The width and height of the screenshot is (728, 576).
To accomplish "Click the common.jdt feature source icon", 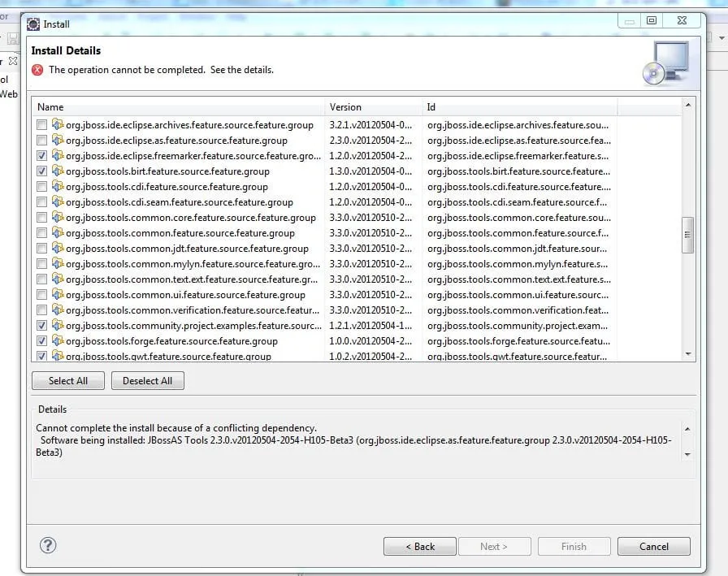I will tap(58, 248).
